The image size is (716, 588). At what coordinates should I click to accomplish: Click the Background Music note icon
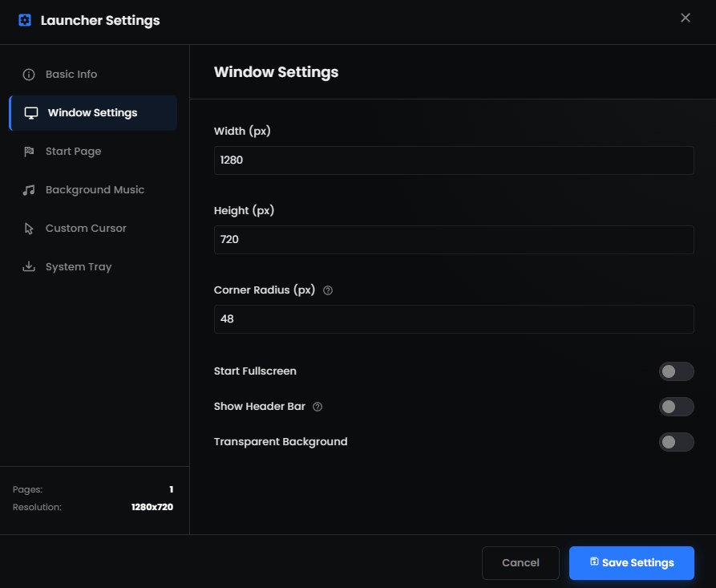click(x=29, y=190)
